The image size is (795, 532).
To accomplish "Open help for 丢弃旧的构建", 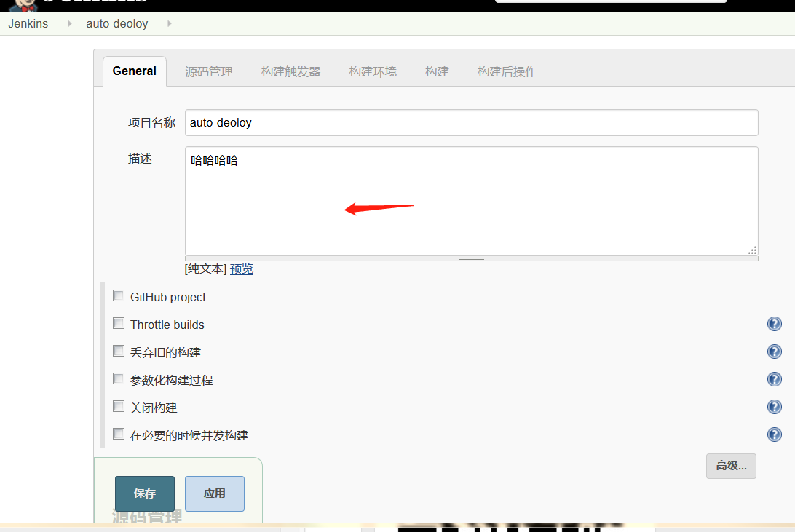I will tap(774, 352).
